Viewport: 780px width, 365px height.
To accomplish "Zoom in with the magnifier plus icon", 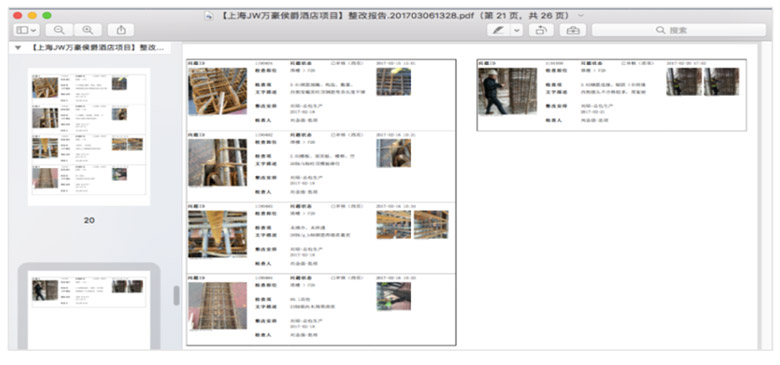I will click(x=88, y=30).
